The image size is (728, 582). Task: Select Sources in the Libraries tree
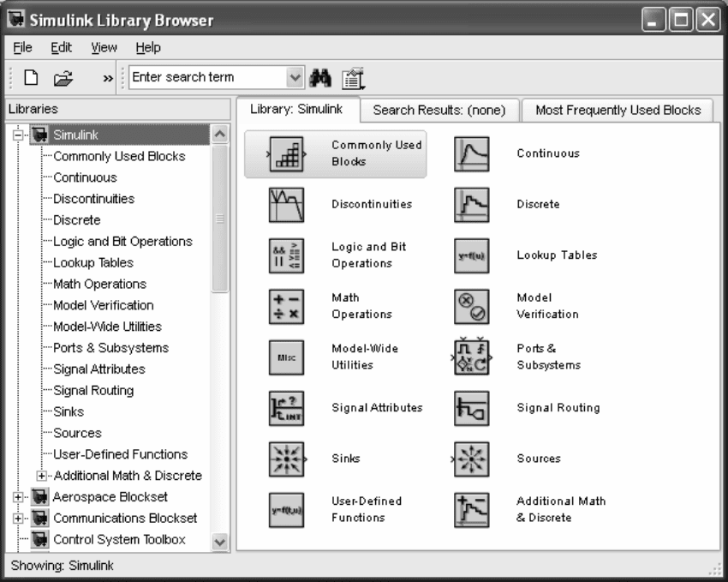point(77,433)
